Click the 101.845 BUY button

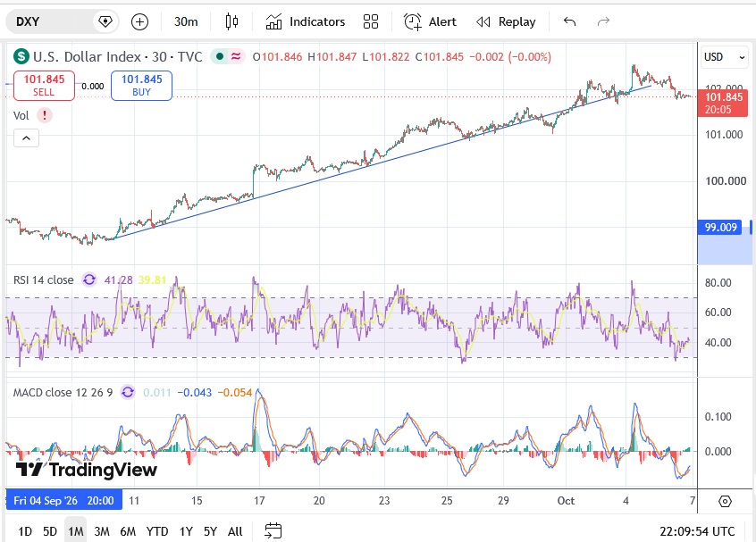coord(142,86)
